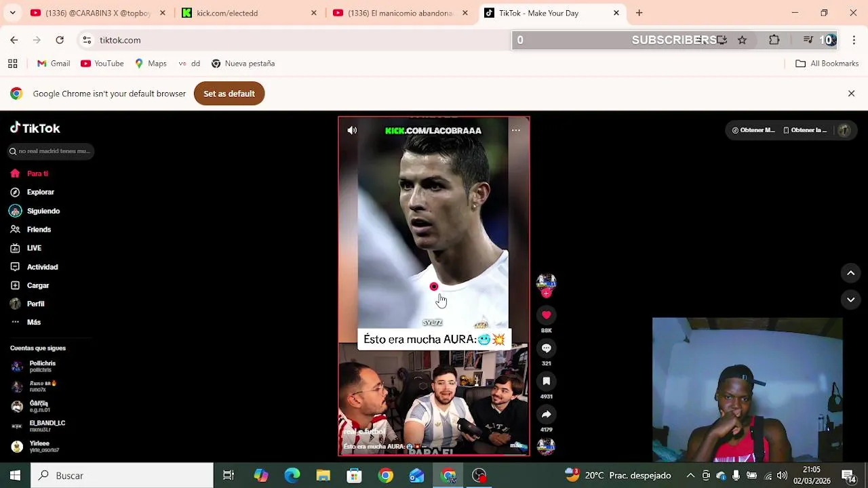Switch to the kick.com/electedd tab
Screen dimensions: 868x488
(x=248, y=13)
